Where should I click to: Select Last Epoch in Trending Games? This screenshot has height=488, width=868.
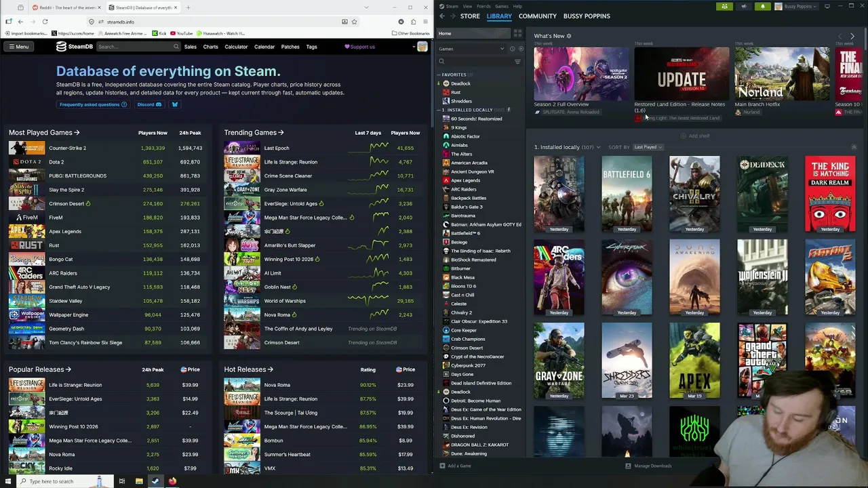click(x=277, y=148)
